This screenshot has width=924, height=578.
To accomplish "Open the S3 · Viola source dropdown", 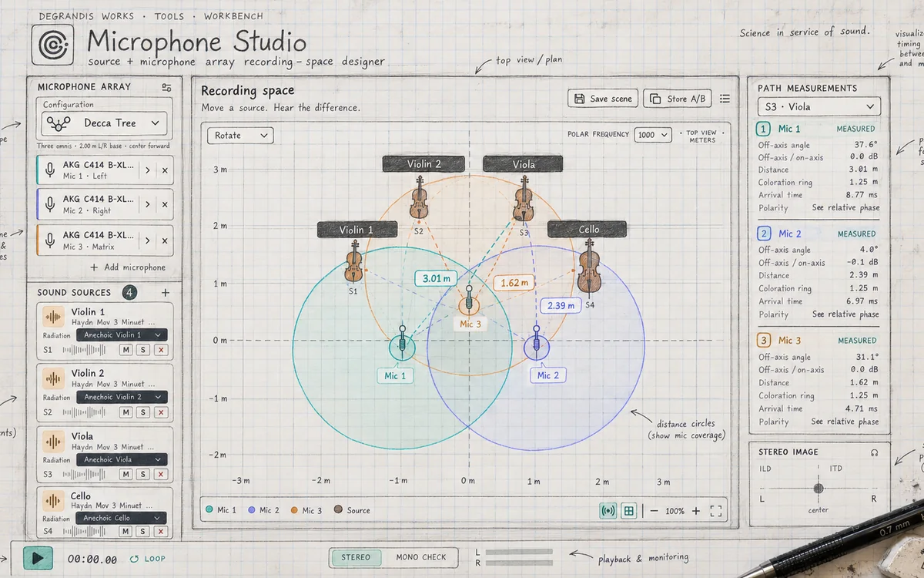I will point(819,107).
